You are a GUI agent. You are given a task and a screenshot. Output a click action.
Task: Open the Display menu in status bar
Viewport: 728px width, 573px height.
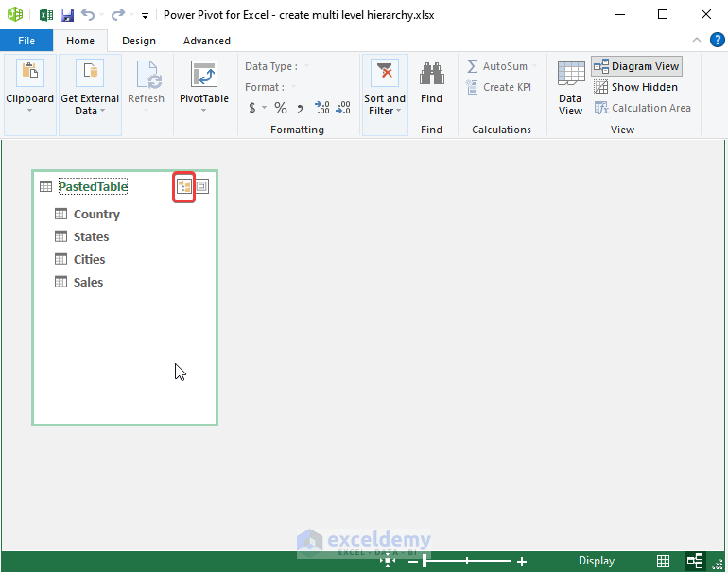coord(597,561)
